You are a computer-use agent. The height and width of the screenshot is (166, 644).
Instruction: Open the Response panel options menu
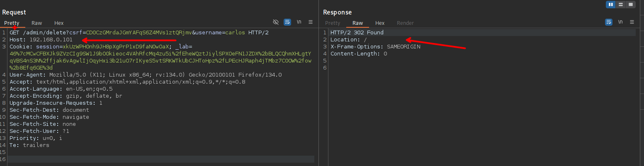(632, 22)
